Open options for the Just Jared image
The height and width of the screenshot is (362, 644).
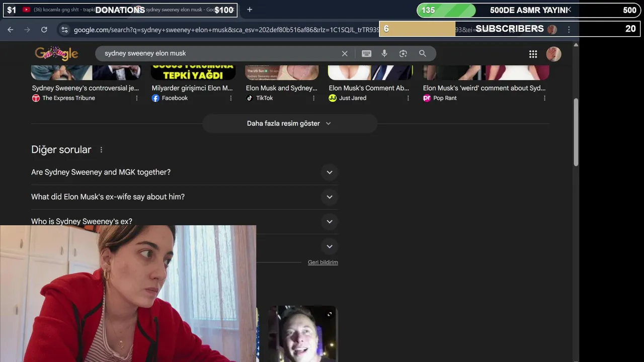408,98
